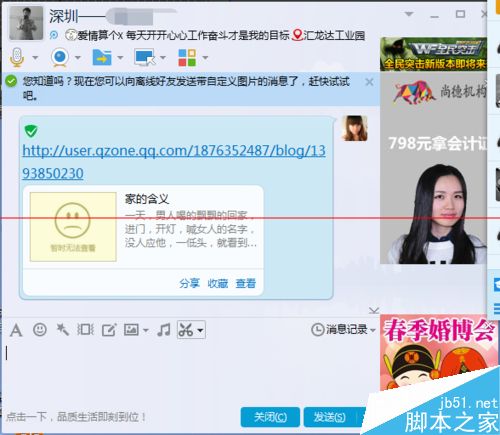
Task: Open the emoticon smiley picker
Action: 40,330
